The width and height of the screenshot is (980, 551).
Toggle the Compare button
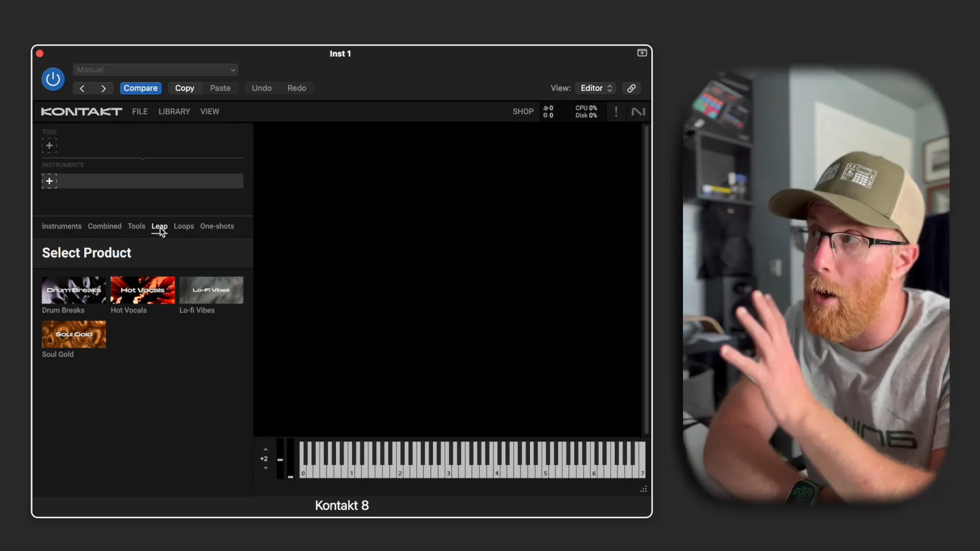(140, 88)
